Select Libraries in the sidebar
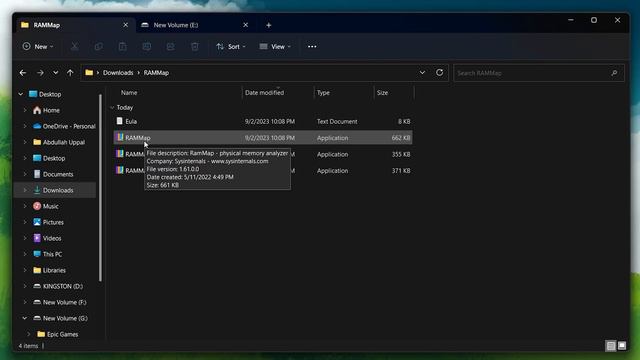This screenshot has height=360, width=640. [x=54, y=270]
